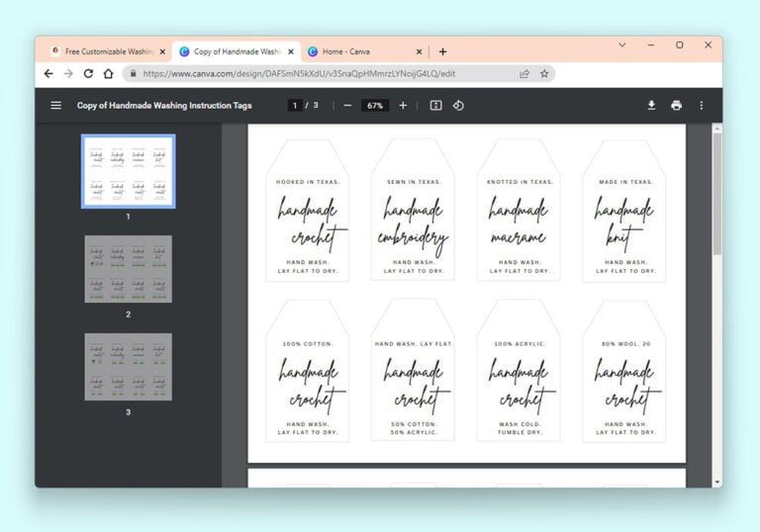Rotate the document counterclockwise
Screen dimensions: 760x532
pyautogui.click(x=458, y=106)
